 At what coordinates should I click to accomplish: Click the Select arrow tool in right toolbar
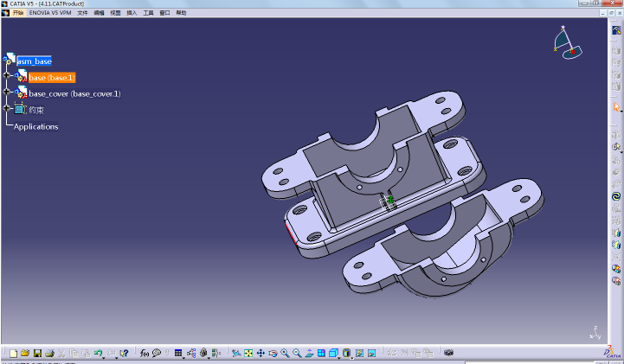616,107
